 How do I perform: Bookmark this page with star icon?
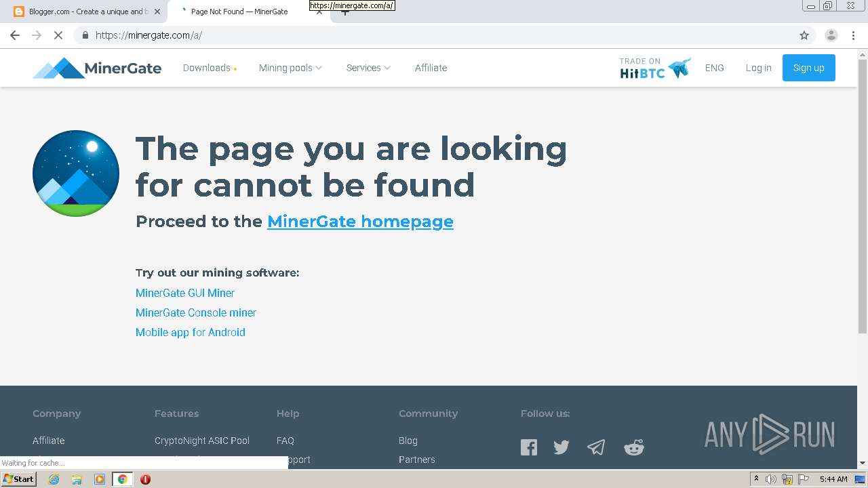click(x=804, y=35)
